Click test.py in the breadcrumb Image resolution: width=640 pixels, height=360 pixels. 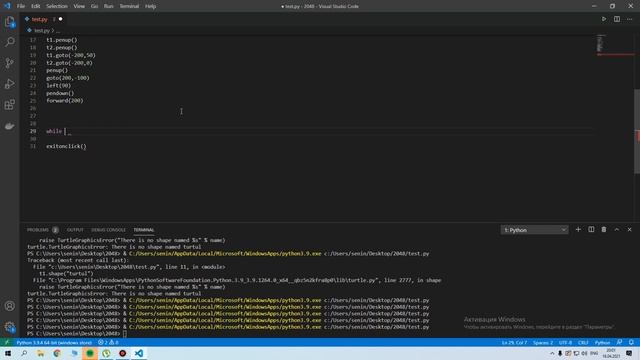pyautogui.click(x=41, y=31)
